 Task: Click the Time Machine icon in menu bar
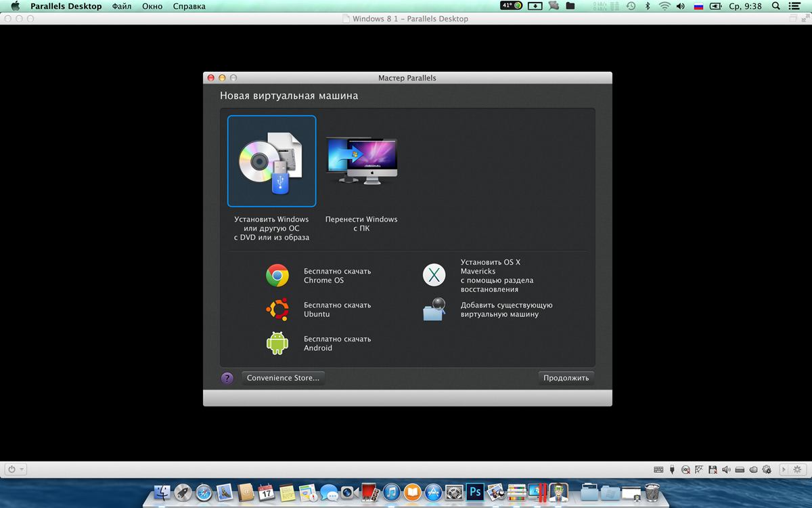click(x=631, y=6)
